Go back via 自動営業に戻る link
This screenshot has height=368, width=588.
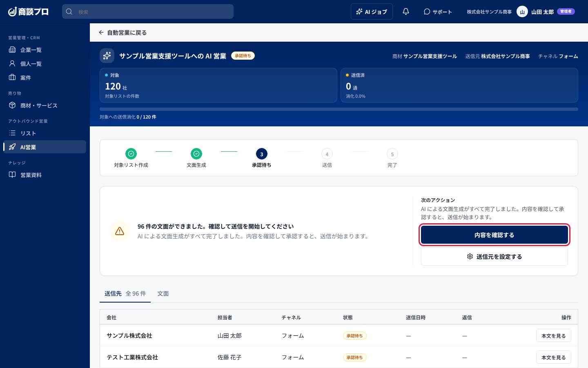(122, 33)
